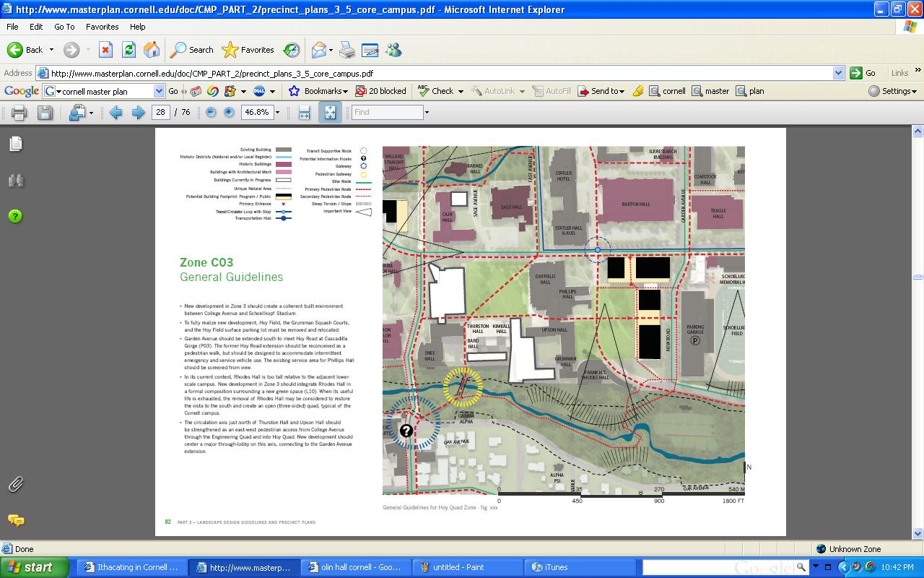The image size is (924, 578).
Task: Toggle Fit Page view mode
Action: [x=330, y=113]
